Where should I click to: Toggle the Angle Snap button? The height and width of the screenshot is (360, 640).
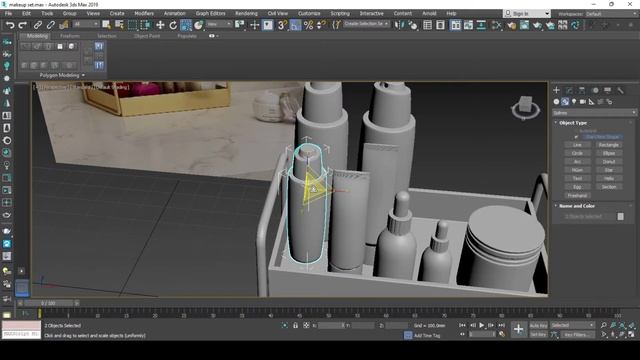[296, 25]
